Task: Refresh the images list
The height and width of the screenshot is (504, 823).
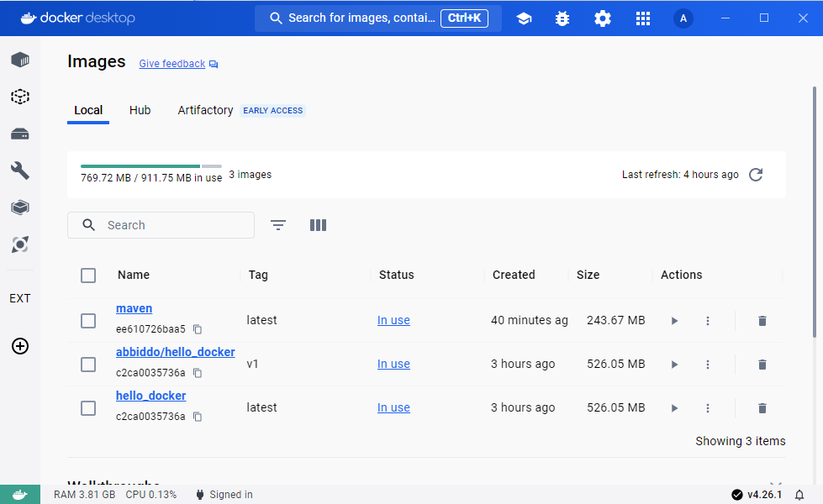Action: click(x=756, y=175)
